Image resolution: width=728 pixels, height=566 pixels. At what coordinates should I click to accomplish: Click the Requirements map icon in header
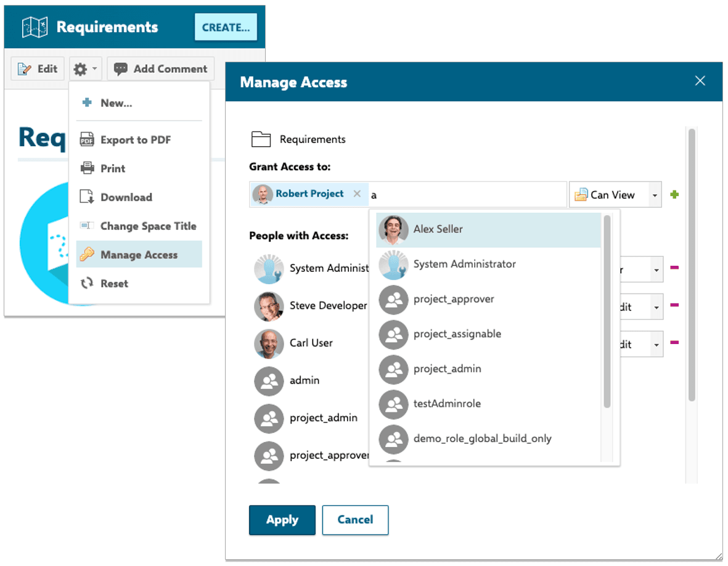(x=35, y=27)
